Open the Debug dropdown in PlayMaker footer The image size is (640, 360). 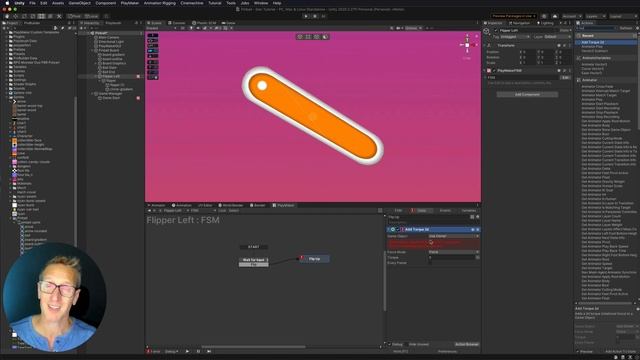coord(171,351)
